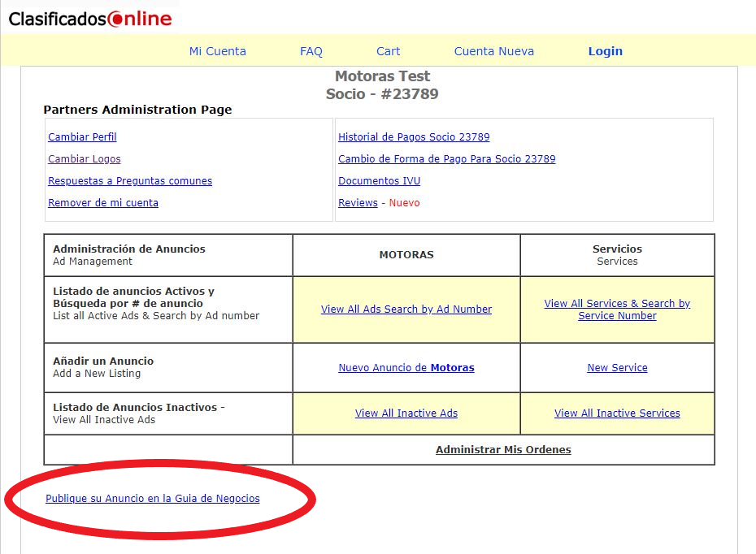Open the FAQ navigation item

311,51
